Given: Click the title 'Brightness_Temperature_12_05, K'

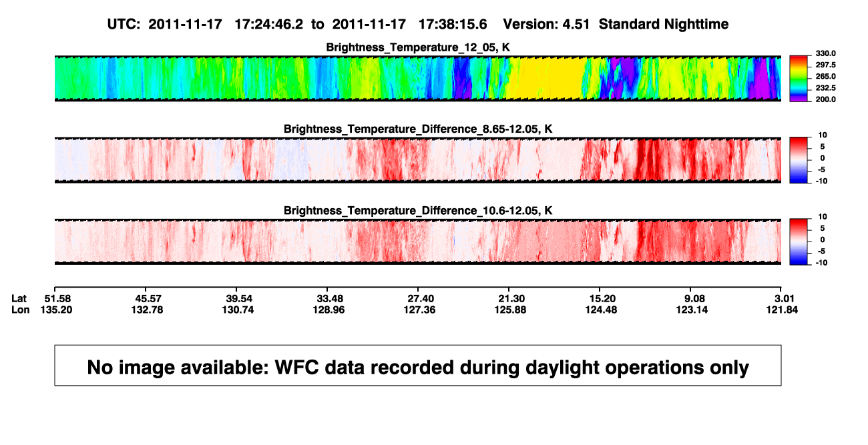Looking at the screenshot, I should 418,47.
